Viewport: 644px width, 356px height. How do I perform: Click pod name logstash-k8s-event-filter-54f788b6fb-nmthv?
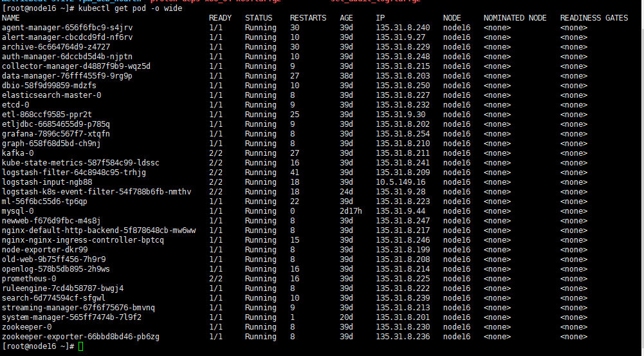click(x=97, y=192)
